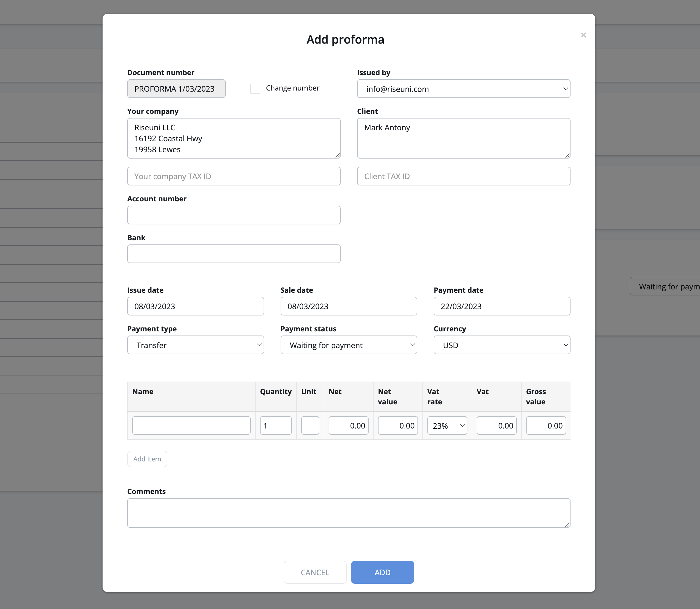
Task: Focus the Bank input field
Action: 233,253
